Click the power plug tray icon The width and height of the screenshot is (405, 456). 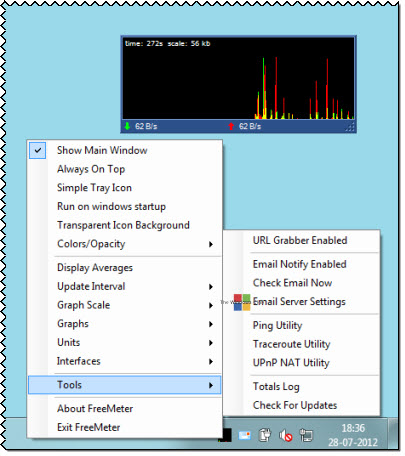click(265, 435)
